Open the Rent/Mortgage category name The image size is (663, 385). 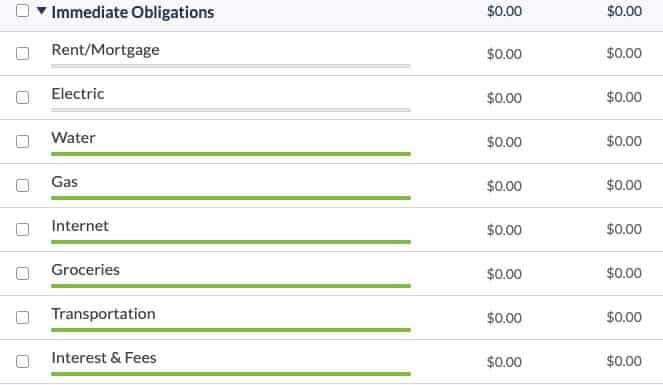click(105, 50)
